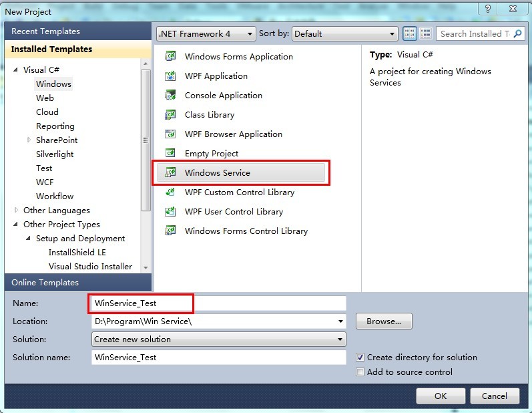This screenshot has height=413, width=532.
Task: Select WPF Browser Application template name
Action: [234, 134]
